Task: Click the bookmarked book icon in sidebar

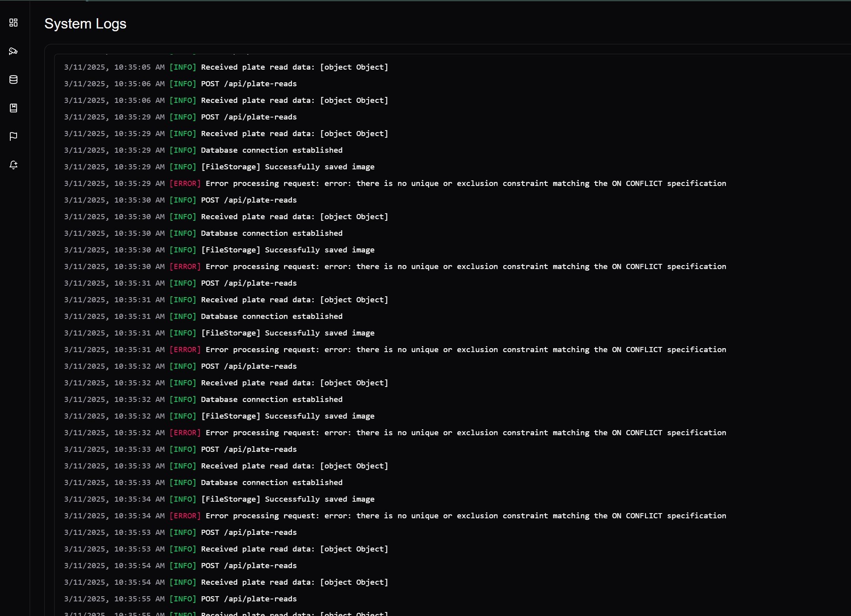Action: pos(13,108)
